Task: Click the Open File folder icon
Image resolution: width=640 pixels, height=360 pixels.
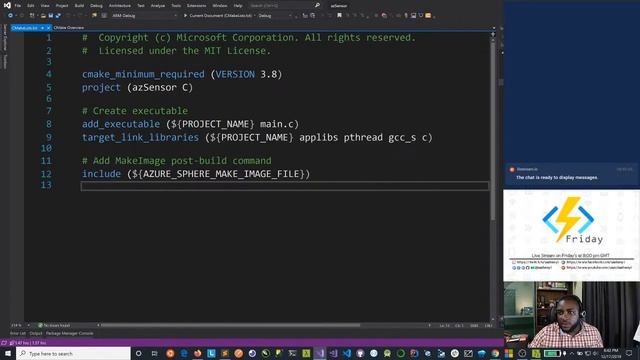Action: click(x=43, y=16)
